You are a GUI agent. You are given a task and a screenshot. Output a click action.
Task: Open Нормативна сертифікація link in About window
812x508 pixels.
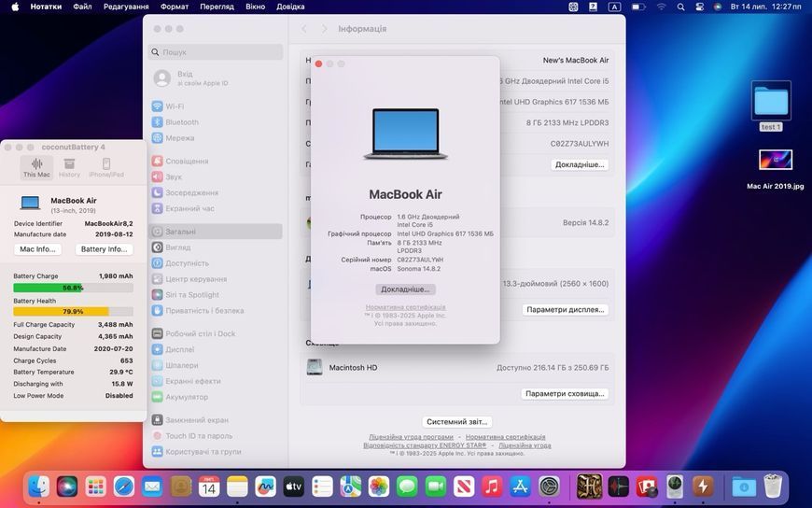tap(405, 307)
